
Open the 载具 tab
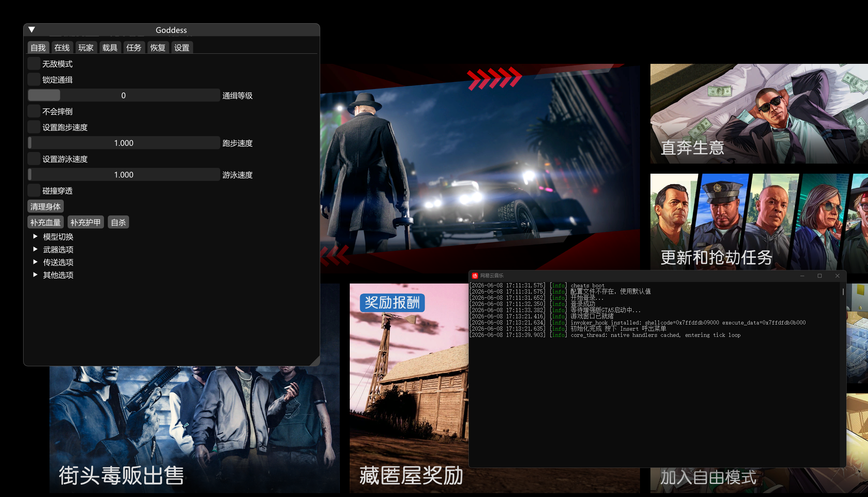pos(110,48)
